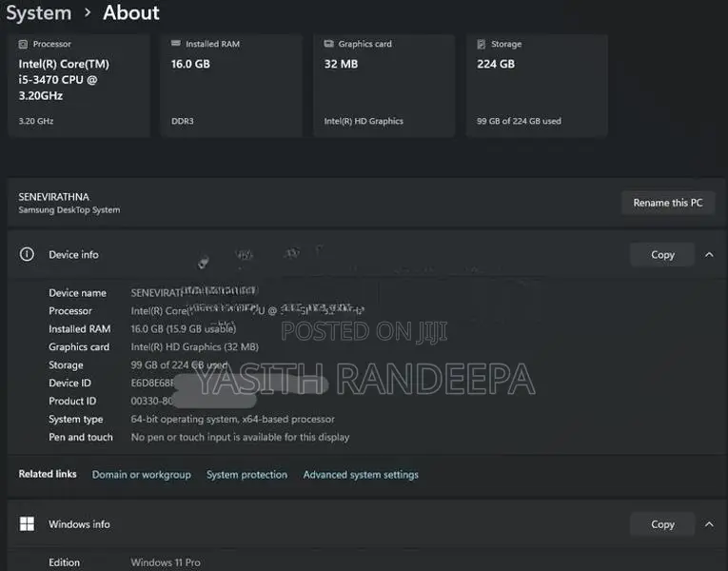This screenshot has height=571, width=728.
Task: Copy the Device info details
Action: (662, 254)
